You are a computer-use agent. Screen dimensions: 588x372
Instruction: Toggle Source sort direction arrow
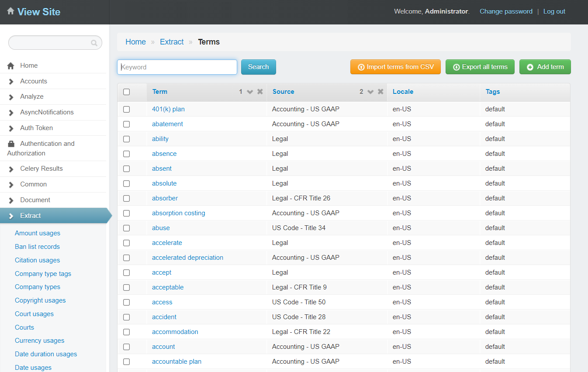click(x=370, y=92)
